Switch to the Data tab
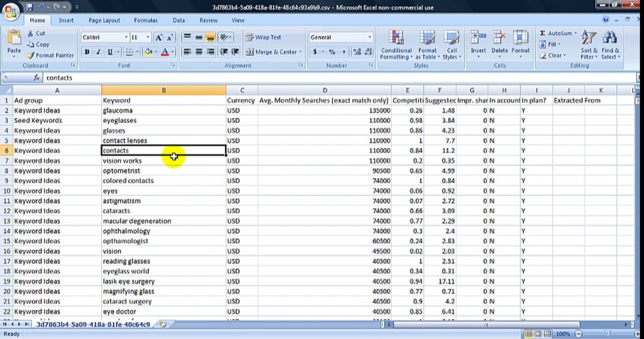The height and width of the screenshot is (339, 644). click(179, 20)
